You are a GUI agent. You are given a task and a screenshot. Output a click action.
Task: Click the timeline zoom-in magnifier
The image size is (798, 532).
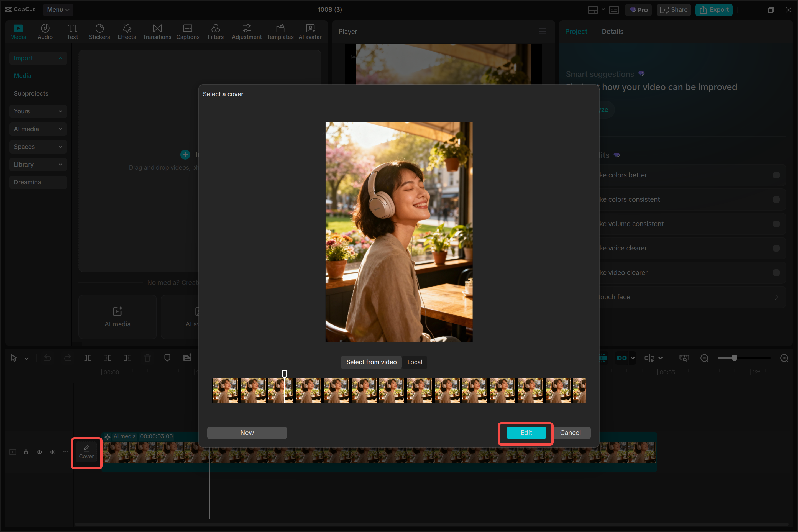(x=784, y=358)
